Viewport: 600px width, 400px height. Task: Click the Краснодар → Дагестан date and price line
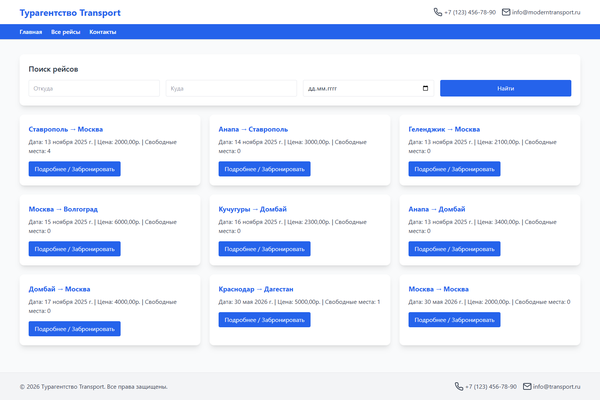click(x=299, y=302)
